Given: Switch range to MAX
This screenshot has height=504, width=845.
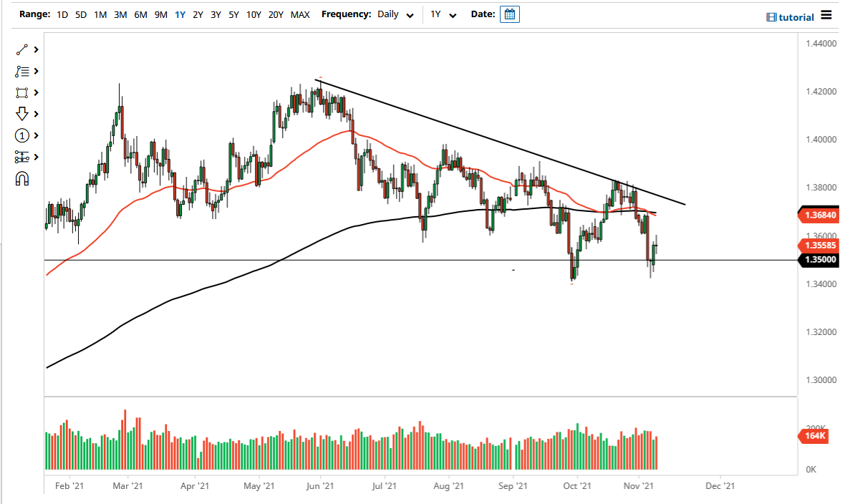Looking at the screenshot, I should [300, 14].
